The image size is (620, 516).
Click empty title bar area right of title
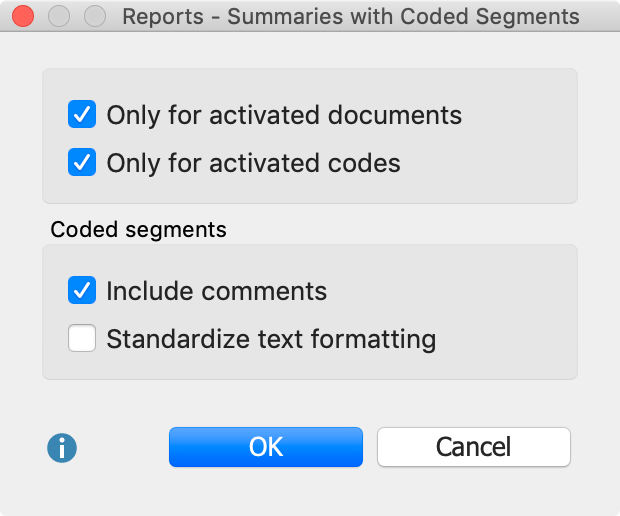click(x=600, y=16)
